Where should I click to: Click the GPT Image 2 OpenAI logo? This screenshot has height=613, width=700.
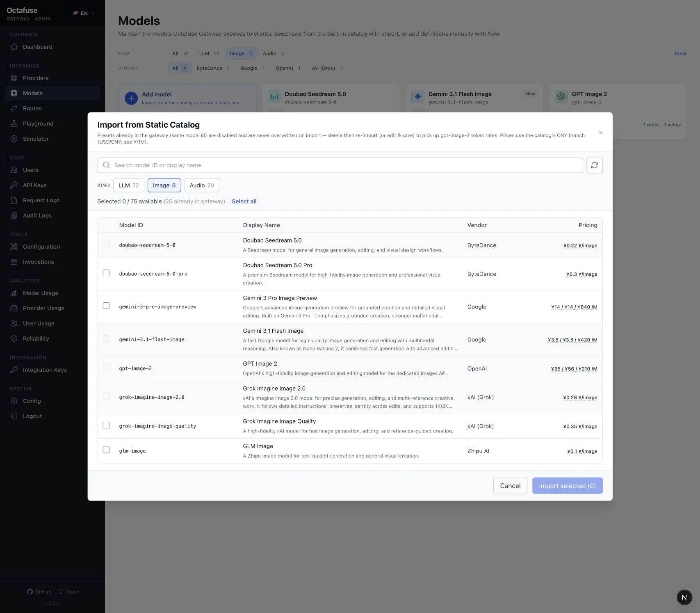click(561, 96)
